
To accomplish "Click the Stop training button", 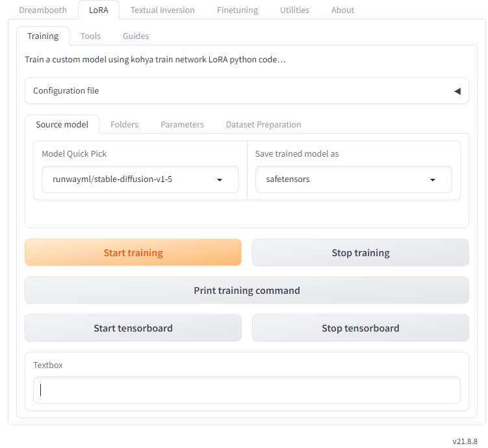I will [361, 252].
